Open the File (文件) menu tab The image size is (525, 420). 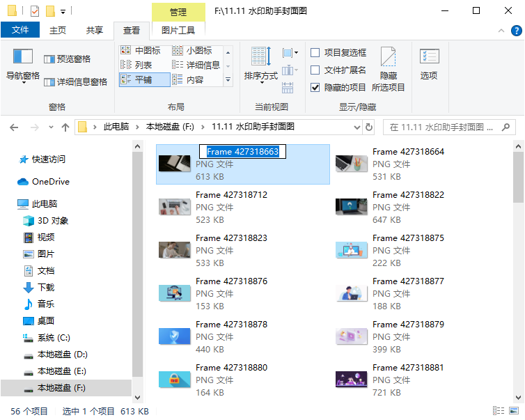[20, 31]
